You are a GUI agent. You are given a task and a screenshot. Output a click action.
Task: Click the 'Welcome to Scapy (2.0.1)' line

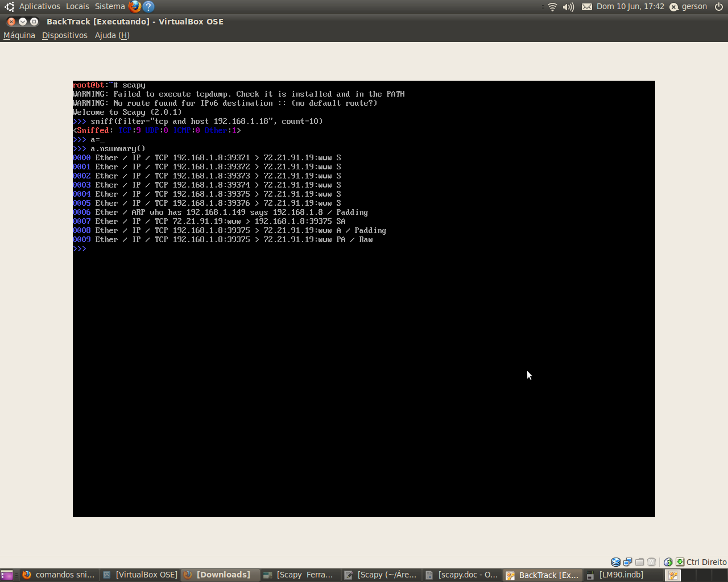pos(127,113)
